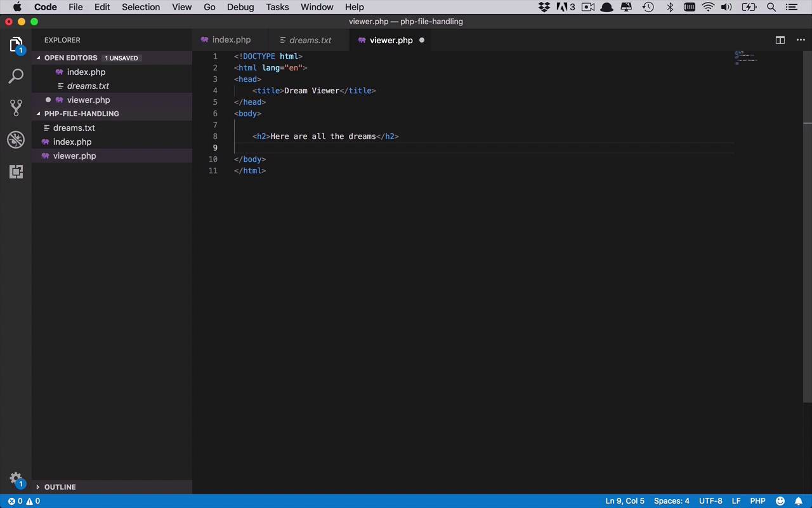
Task: Open the Debug view icon
Action: coord(16,140)
